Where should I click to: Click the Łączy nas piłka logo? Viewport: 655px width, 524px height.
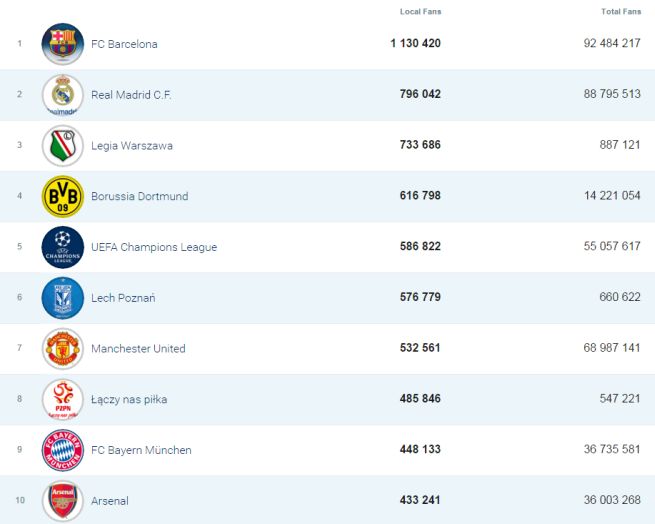[63, 400]
